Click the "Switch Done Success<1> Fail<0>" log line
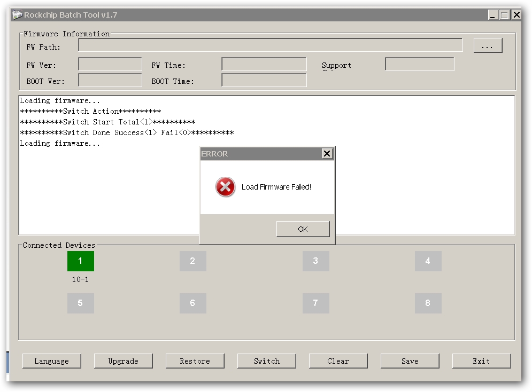The height and width of the screenshot is (392, 532). (x=127, y=132)
